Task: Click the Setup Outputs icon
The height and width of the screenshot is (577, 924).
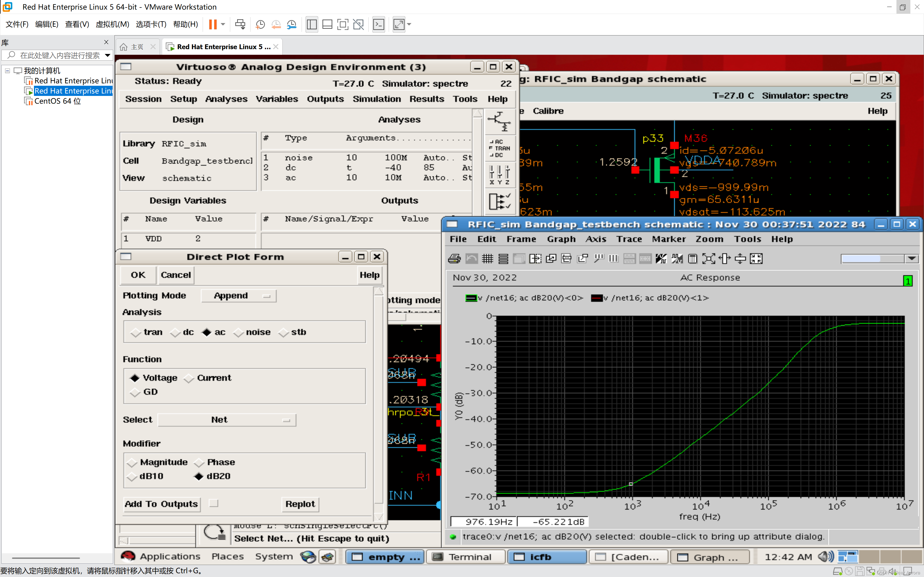Action: point(500,201)
